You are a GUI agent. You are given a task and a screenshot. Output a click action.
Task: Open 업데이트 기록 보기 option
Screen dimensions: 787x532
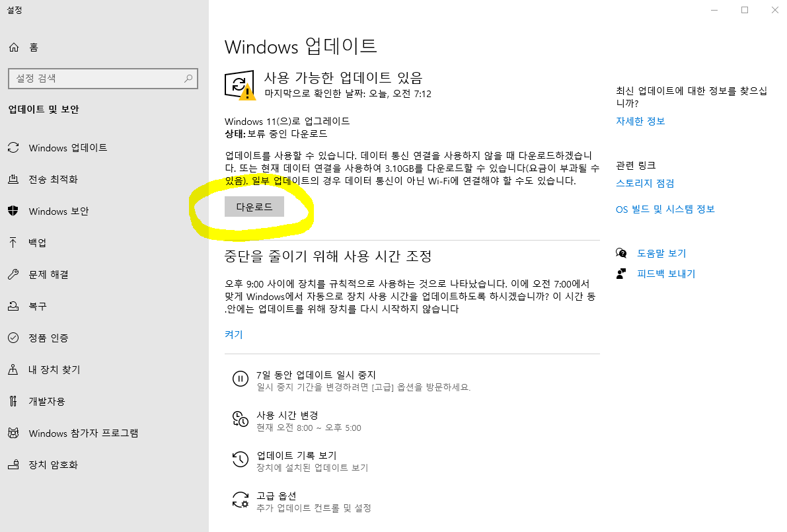click(x=296, y=455)
